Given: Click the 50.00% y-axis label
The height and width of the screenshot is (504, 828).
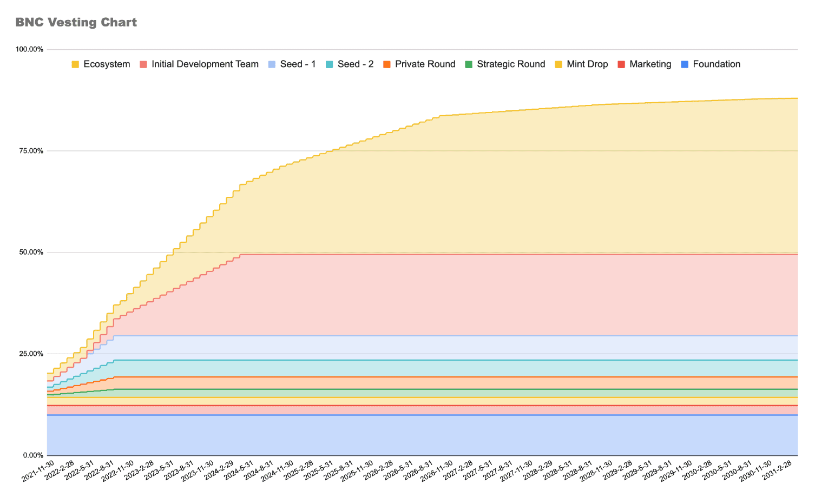Looking at the screenshot, I should point(31,253).
